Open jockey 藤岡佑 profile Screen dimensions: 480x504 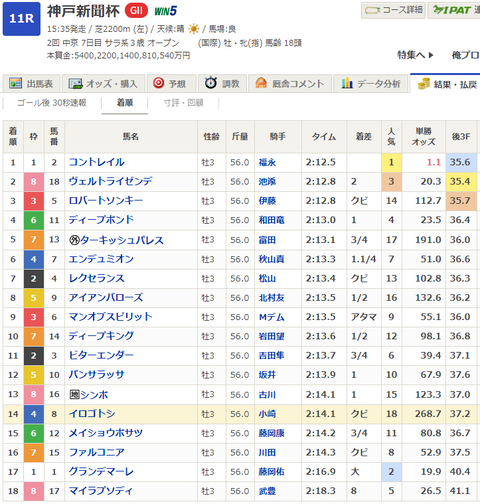271,472
